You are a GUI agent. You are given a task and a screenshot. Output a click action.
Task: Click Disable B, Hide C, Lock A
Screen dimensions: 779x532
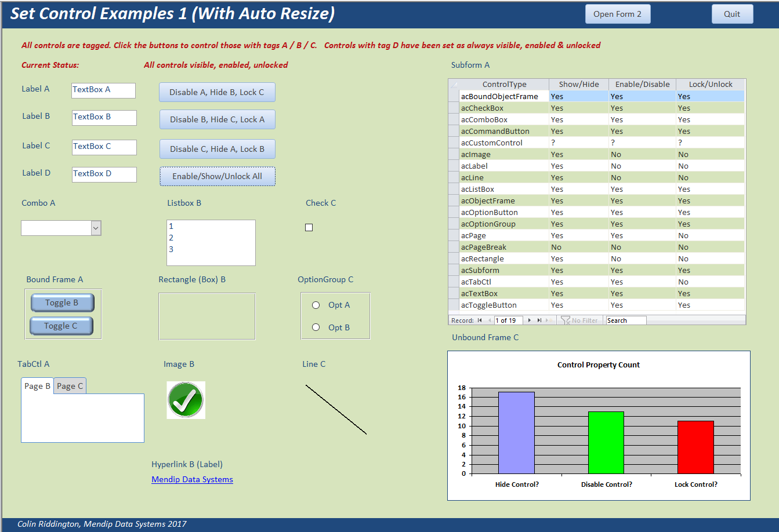coord(218,119)
